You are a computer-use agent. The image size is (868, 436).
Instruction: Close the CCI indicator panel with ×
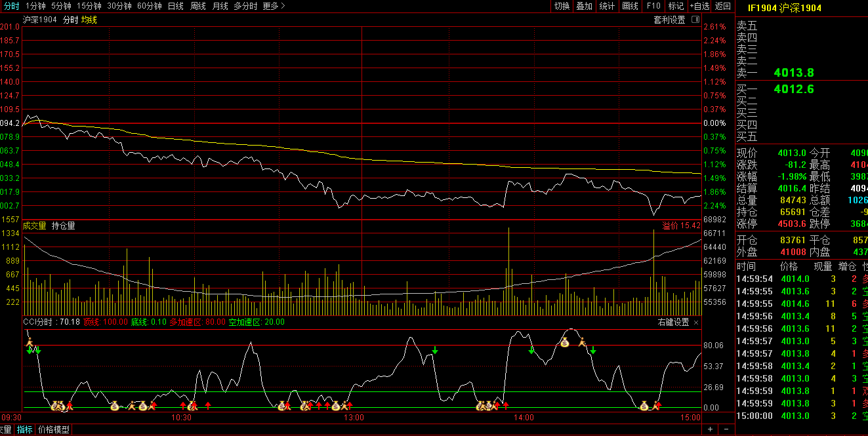[x=696, y=323]
